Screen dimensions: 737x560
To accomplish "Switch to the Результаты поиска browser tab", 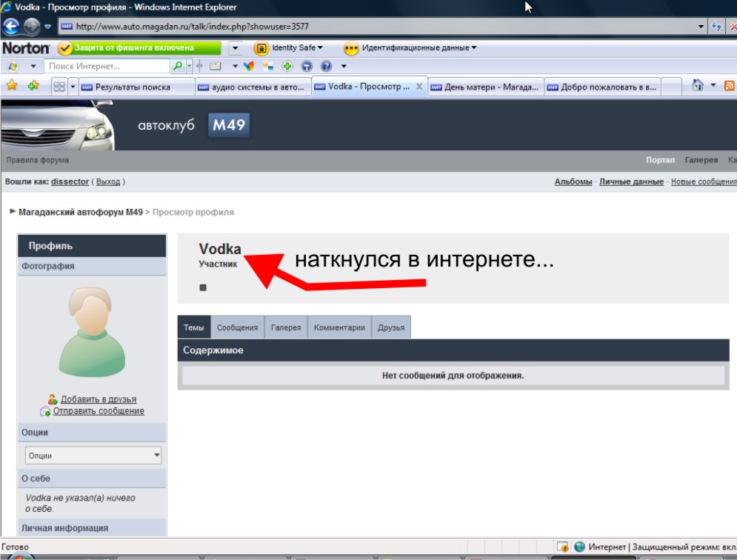I will tap(133, 87).
